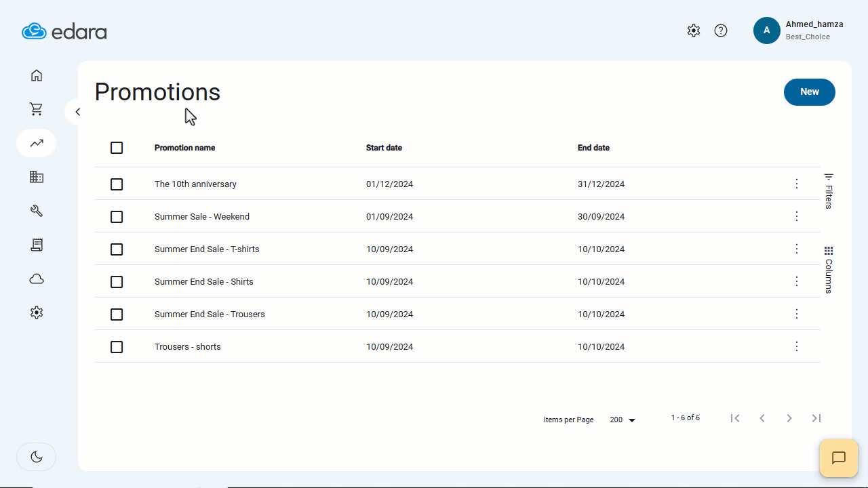Click the settings gear in top header
868x488 pixels.
coord(693,30)
